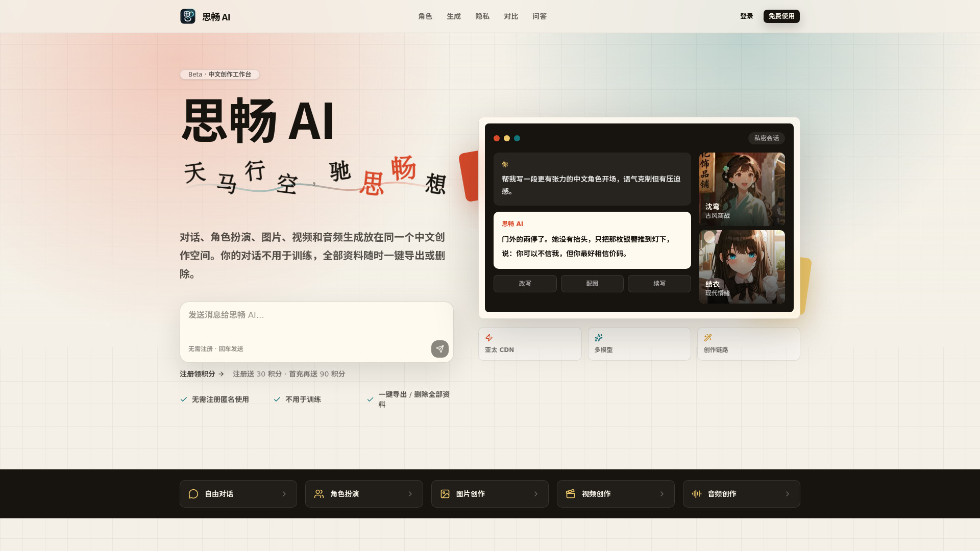Click the checkmark beside 不用于训练

(277, 399)
